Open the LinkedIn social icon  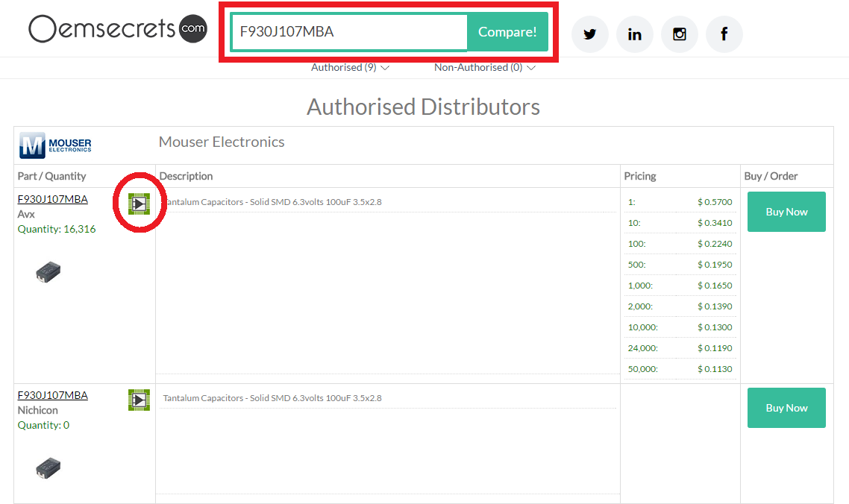coord(635,34)
